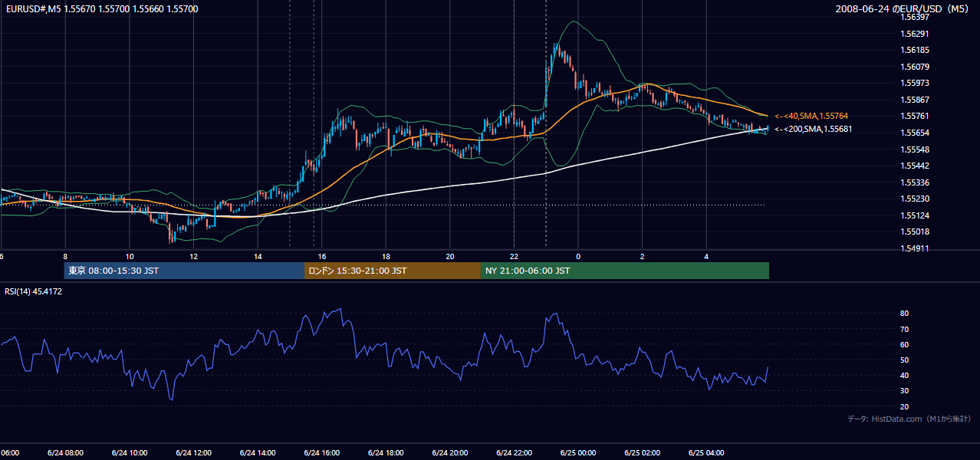Select the <-<200,SMA,1.55681 white label
This screenshot has height=460, width=980.
pyautogui.click(x=813, y=129)
